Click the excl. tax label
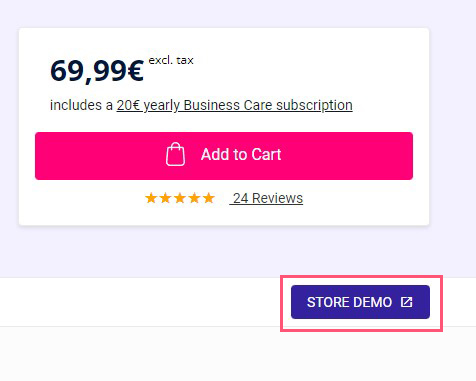Image resolution: width=476 pixels, height=381 pixels. coord(171,60)
